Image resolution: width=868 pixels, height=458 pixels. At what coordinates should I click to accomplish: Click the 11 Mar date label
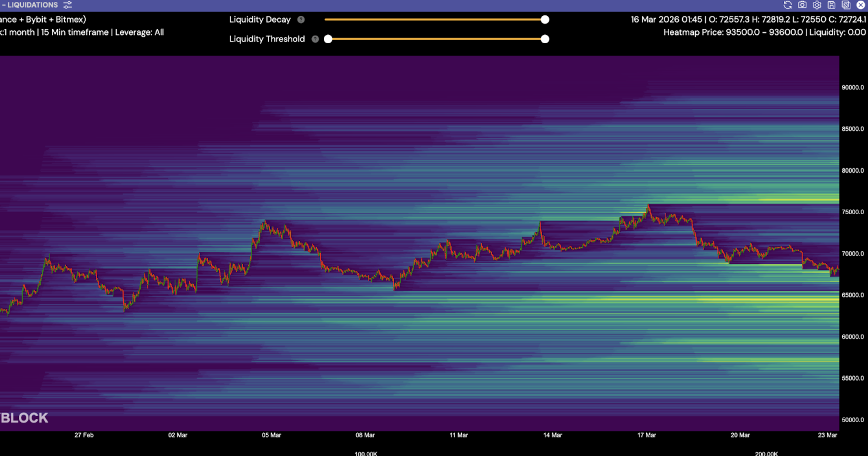[459, 435]
